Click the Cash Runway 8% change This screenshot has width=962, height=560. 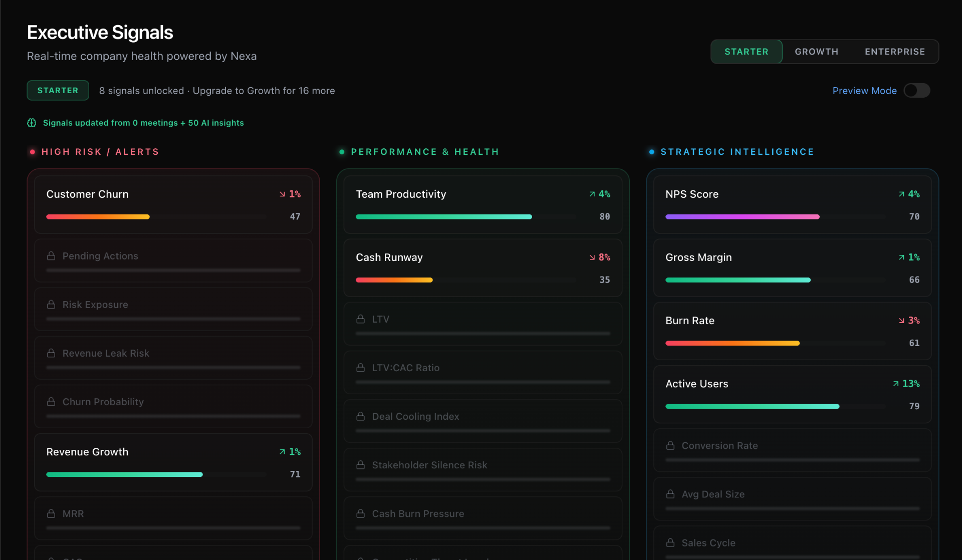604,257
